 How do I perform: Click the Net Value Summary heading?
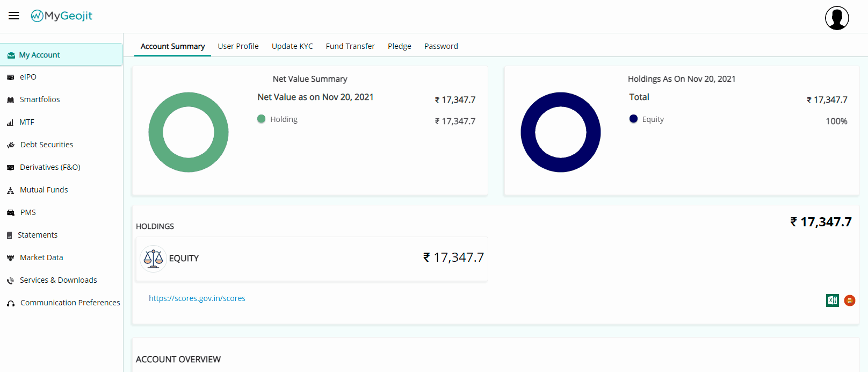[310, 79]
